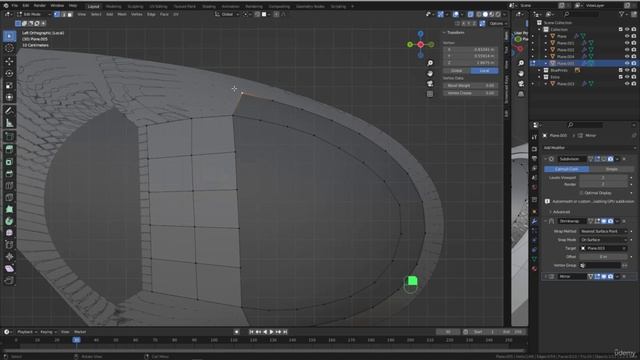Select the Shear tool
This screenshot has height=360, width=640.
[x=9, y=268]
